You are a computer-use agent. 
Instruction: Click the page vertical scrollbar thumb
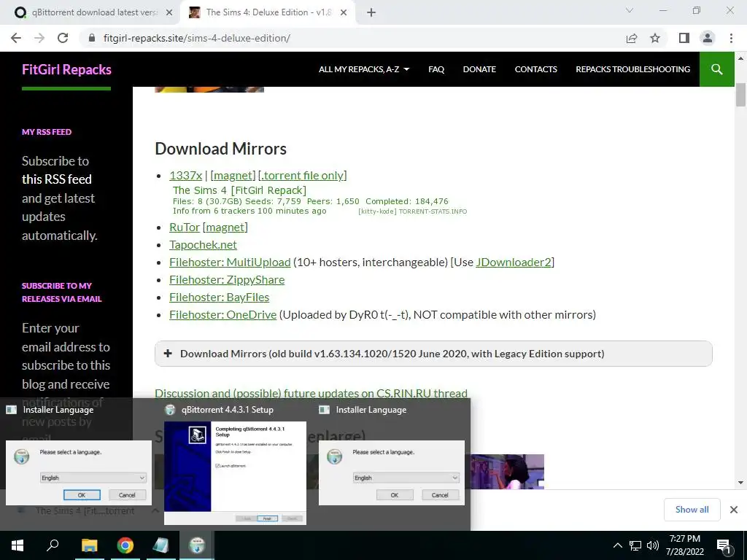(x=740, y=95)
